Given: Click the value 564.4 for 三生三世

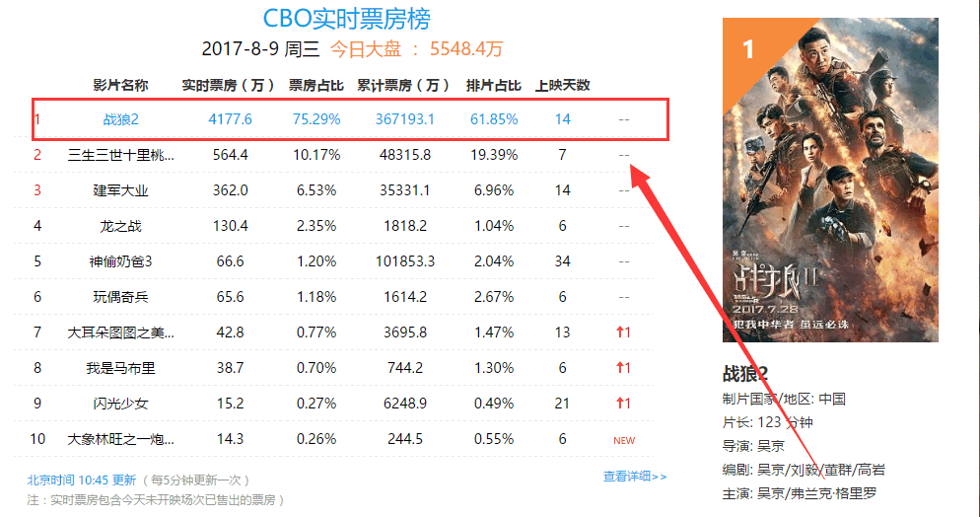Looking at the screenshot, I should pyautogui.click(x=230, y=155).
